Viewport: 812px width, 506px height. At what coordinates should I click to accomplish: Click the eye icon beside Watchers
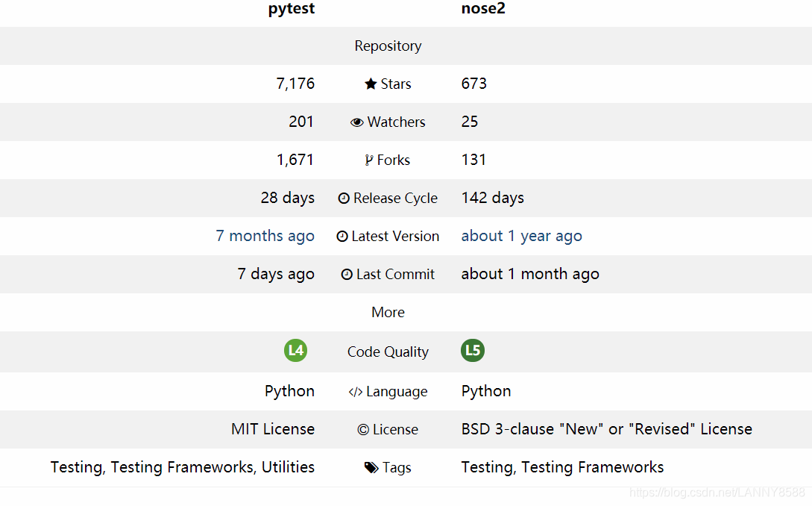[x=357, y=122]
